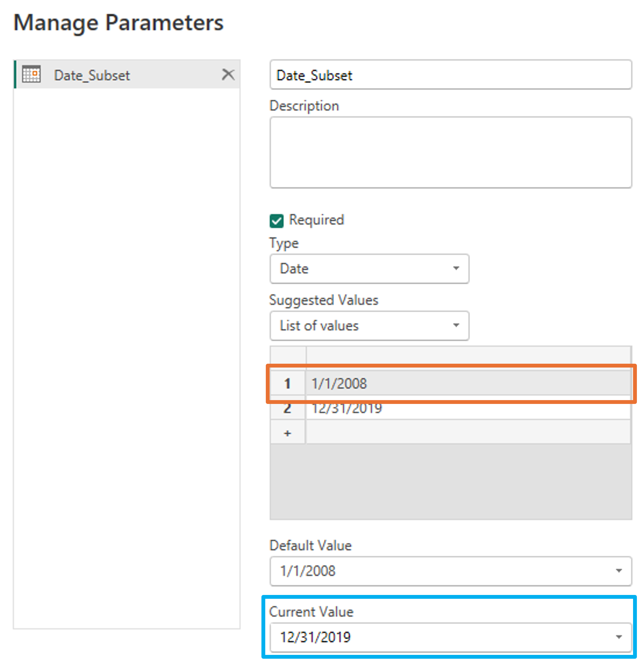This screenshot has width=644, height=662.
Task: Click into the Description text box
Action: (451, 152)
